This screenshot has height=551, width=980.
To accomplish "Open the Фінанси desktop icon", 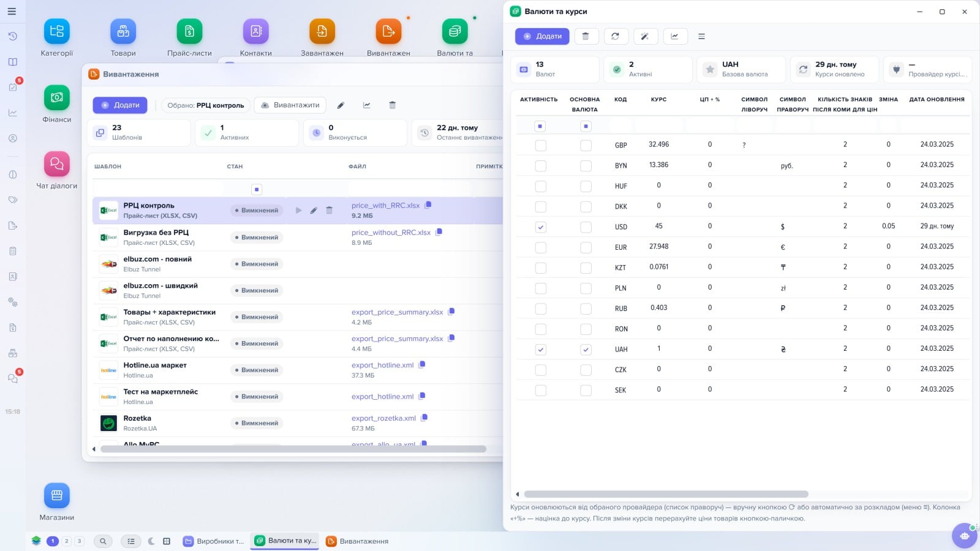I will (x=57, y=98).
